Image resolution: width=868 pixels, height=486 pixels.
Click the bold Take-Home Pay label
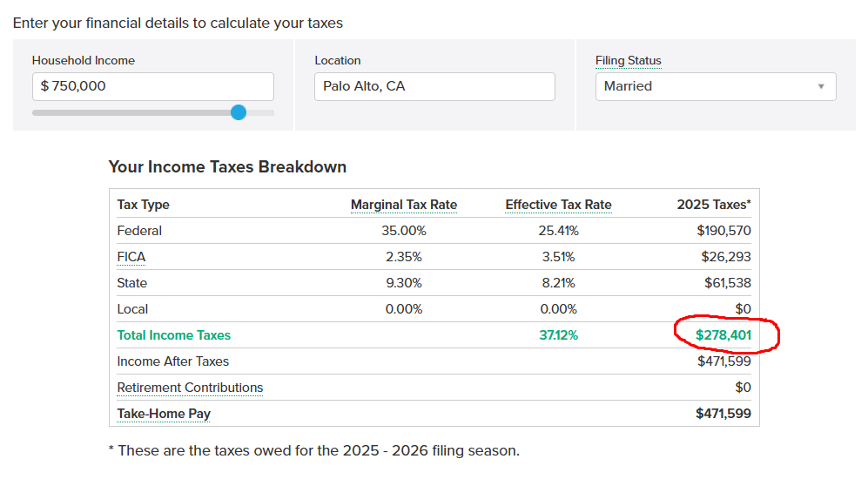tap(164, 414)
